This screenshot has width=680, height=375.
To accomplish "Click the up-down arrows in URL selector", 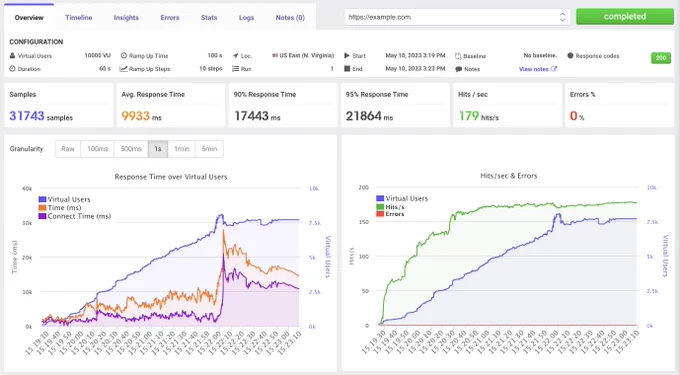I will tap(562, 17).
